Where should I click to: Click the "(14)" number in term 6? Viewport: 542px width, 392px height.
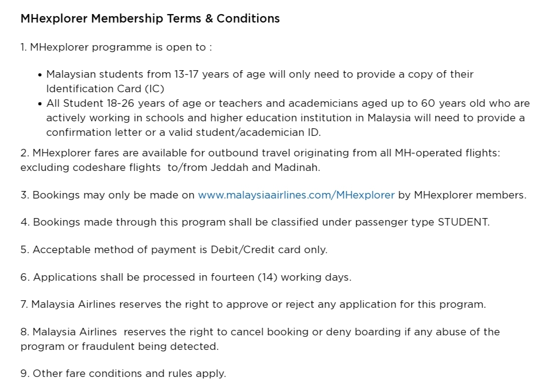[x=267, y=277]
